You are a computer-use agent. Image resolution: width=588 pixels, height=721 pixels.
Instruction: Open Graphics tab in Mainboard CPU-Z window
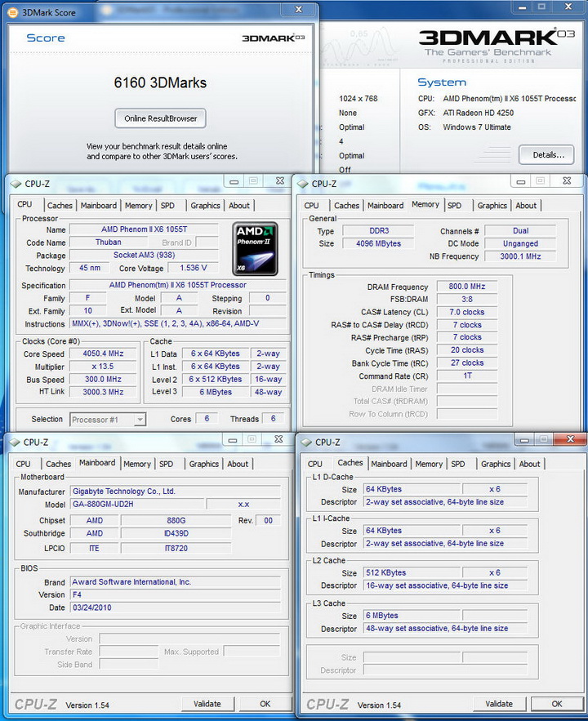tap(204, 464)
